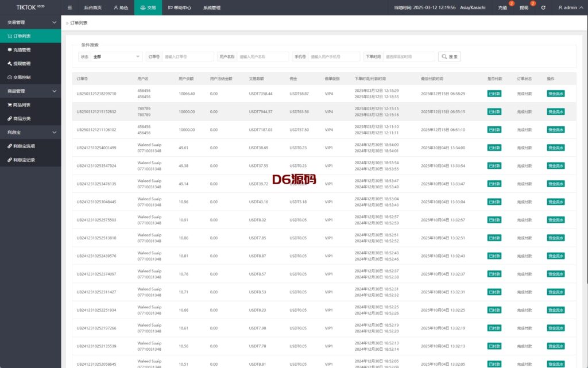Screen dimensions: 588x368
Task: Open 商品列表 cart item in sidebar
Action: [x=30, y=105]
